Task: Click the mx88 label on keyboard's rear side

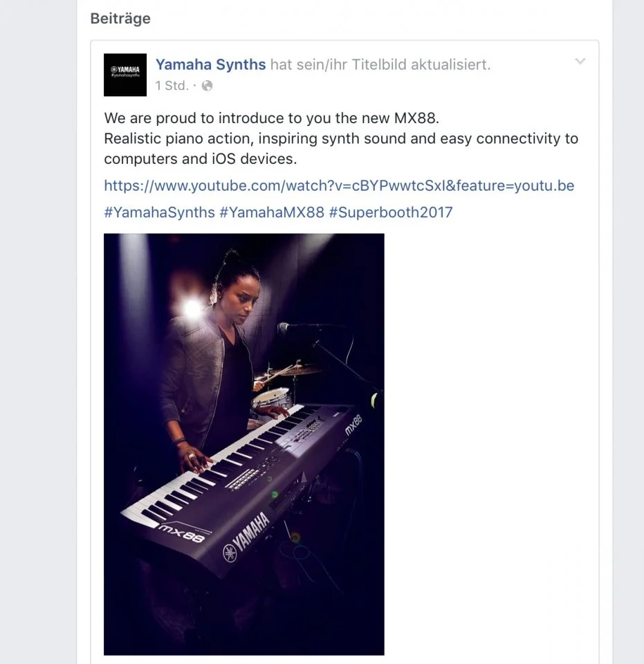Action: click(353, 423)
